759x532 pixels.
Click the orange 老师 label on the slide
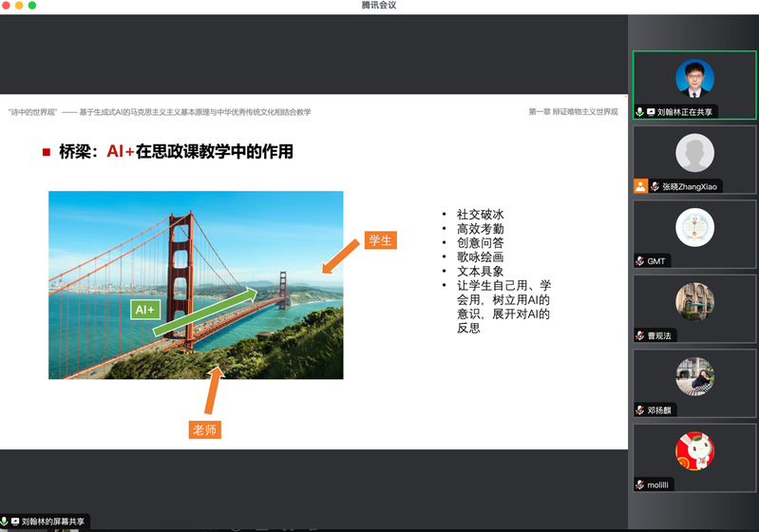[x=205, y=430]
